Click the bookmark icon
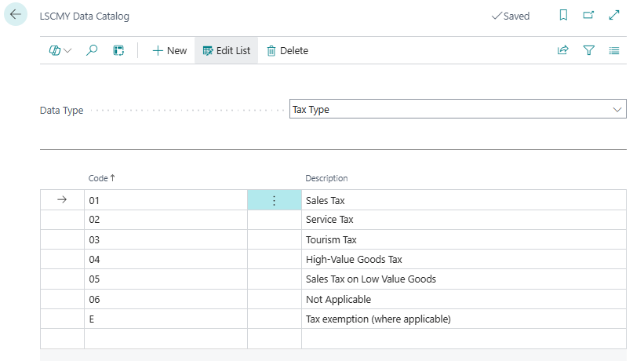 (563, 16)
